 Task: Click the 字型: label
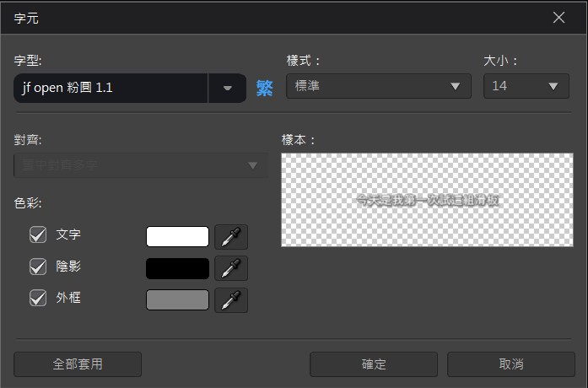(28, 61)
